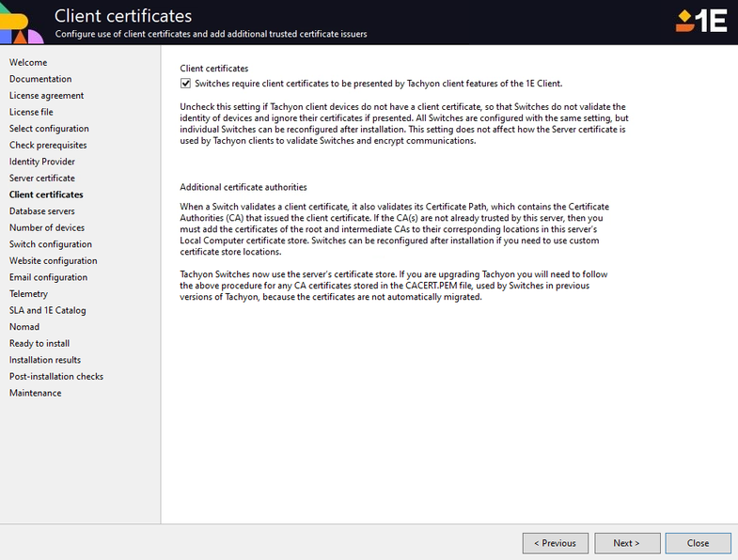Go to the Welcome page
Screen dimensions: 738x560
tap(28, 63)
